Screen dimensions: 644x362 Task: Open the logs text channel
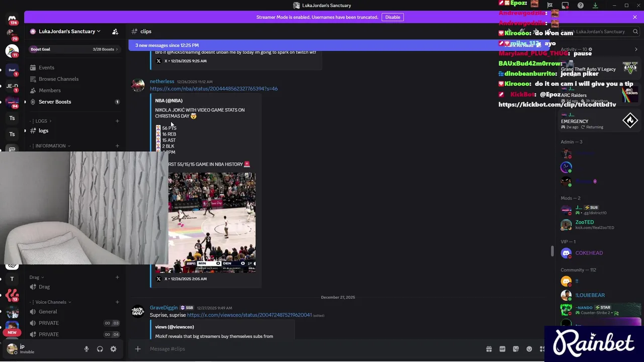click(x=74, y=131)
